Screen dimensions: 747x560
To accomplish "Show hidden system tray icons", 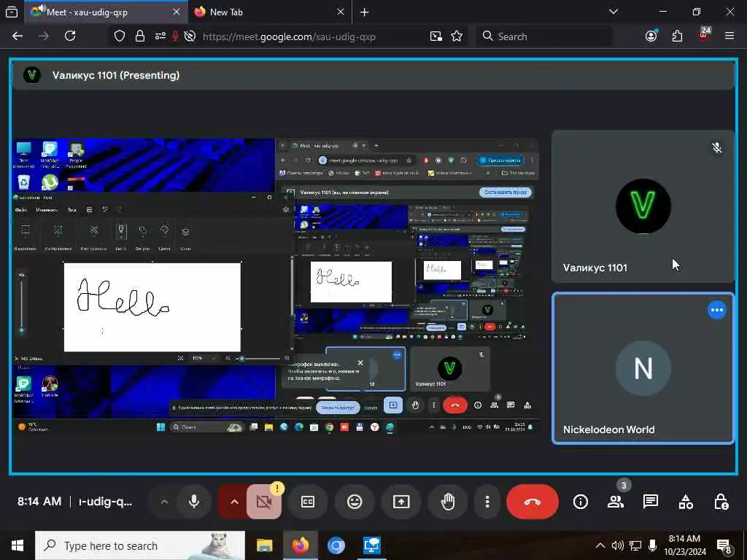I will [x=600, y=545].
